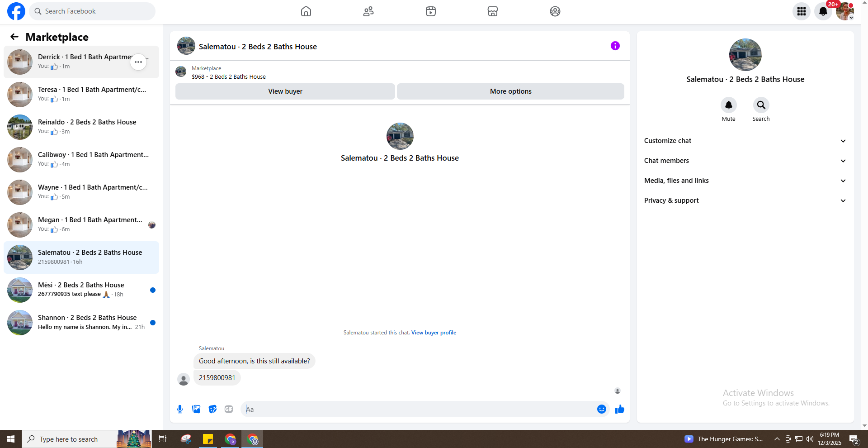Select Salematou 2 Beds 2 Baths conversation
Image resolution: width=868 pixels, height=448 pixels.
pyautogui.click(x=81, y=257)
